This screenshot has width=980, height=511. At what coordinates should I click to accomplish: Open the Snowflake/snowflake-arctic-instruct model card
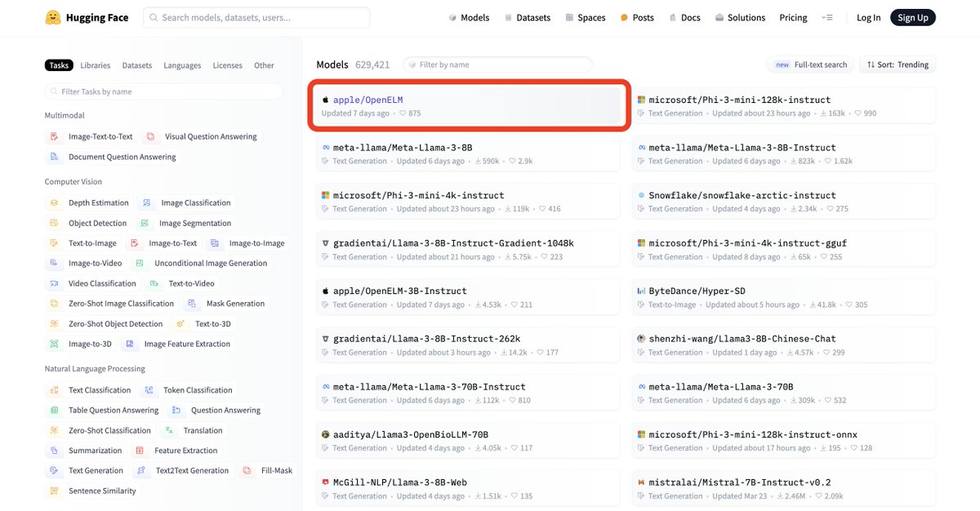pyautogui.click(x=784, y=202)
